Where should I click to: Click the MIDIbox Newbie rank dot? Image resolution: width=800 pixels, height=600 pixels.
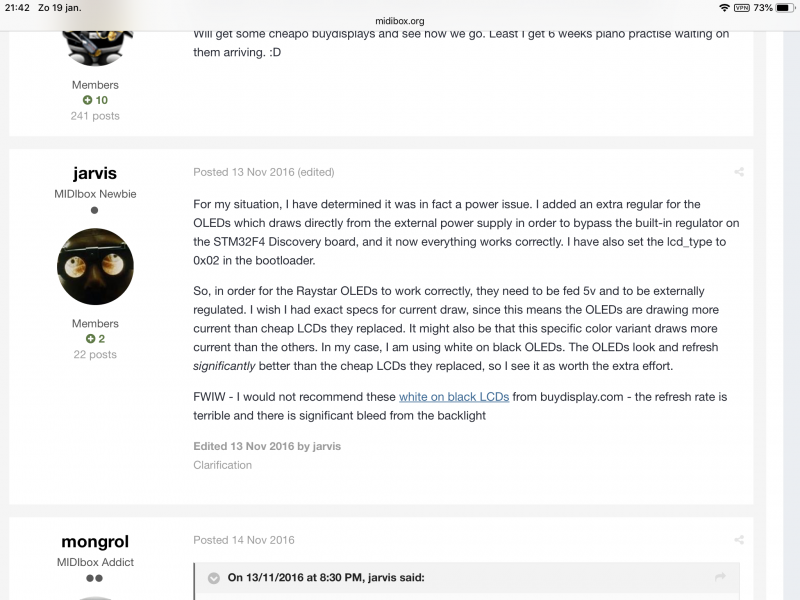(94, 210)
